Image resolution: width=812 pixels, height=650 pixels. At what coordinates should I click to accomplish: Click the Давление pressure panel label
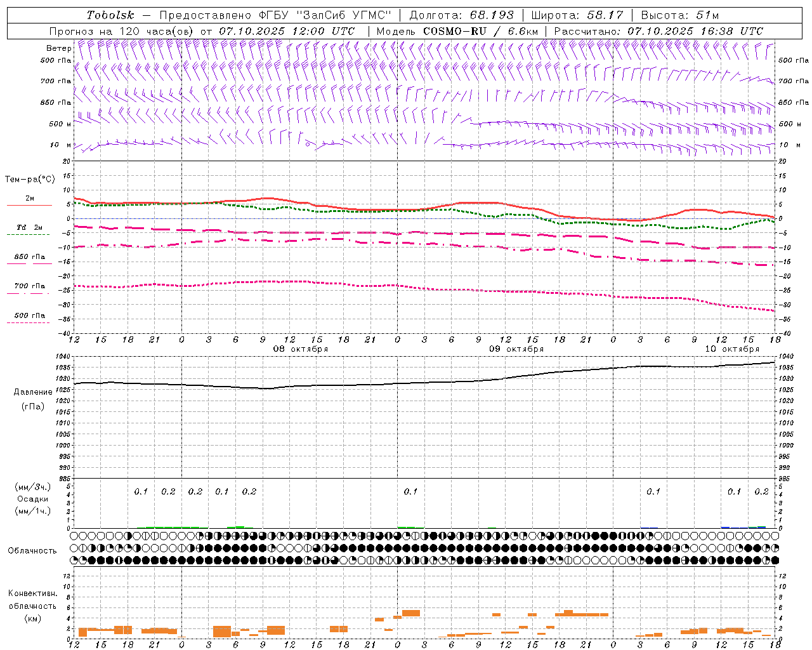click(33, 392)
